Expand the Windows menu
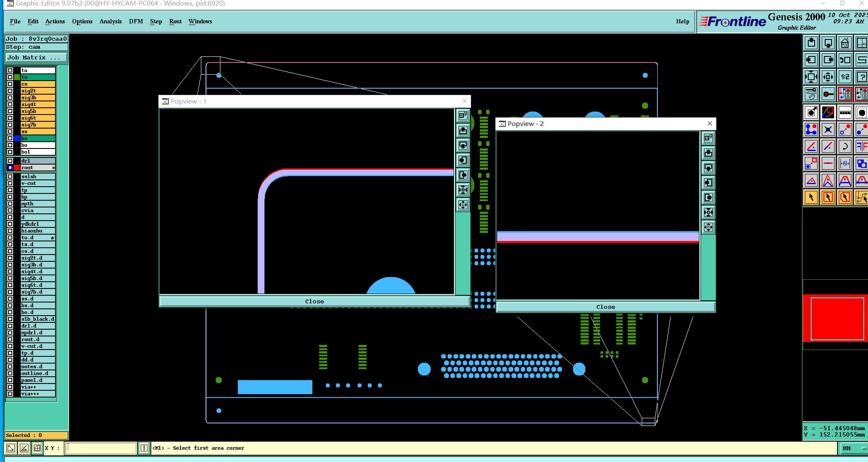Viewport: 868px width, 462px height. click(x=200, y=21)
